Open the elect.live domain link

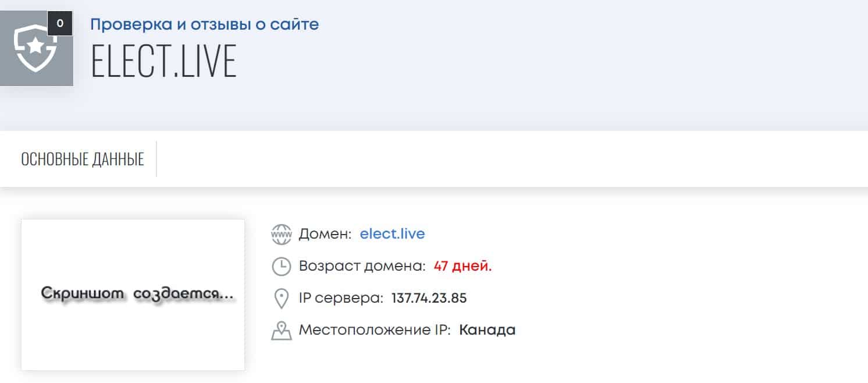tap(392, 234)
